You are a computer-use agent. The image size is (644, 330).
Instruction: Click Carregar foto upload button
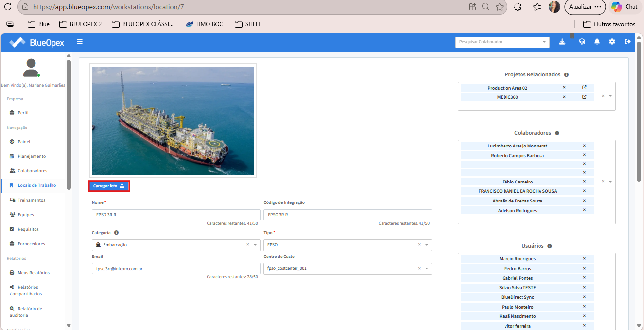click(109, 186)
